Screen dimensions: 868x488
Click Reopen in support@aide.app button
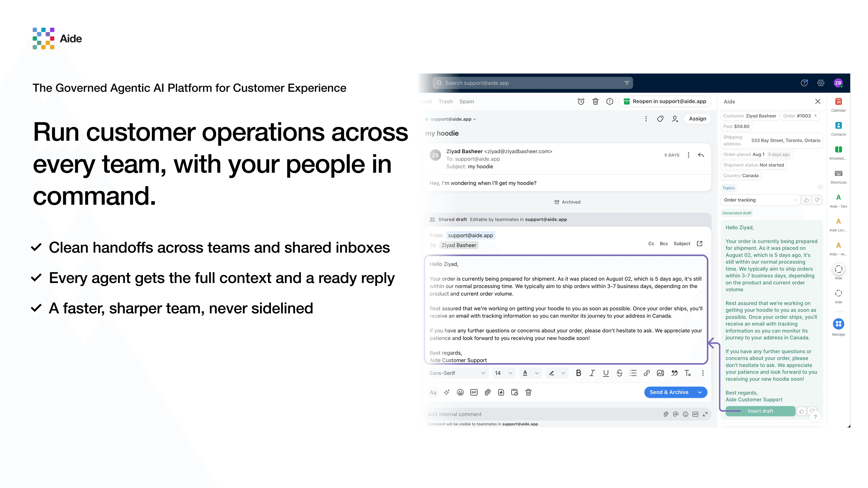coord(665,101)
